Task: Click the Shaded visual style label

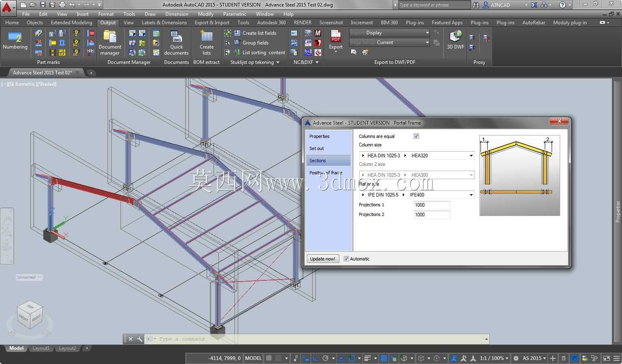Action: tap(47, 84)
